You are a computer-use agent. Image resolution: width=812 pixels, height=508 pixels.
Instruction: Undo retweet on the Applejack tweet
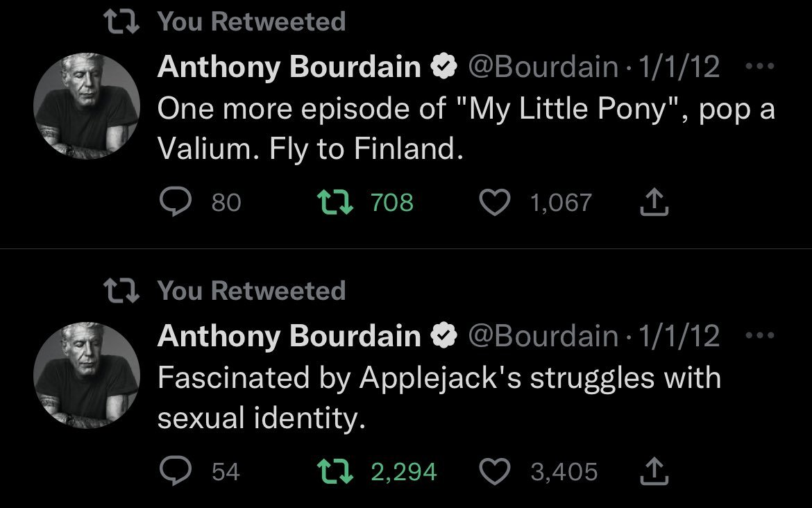[x=332, y=472]
